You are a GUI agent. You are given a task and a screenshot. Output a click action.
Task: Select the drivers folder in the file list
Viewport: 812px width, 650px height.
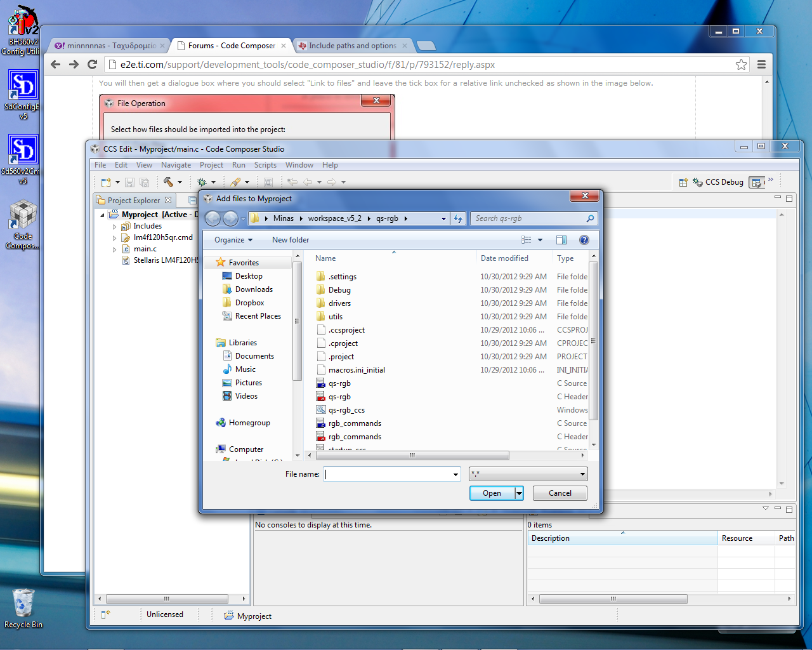(x=339, y=303)
